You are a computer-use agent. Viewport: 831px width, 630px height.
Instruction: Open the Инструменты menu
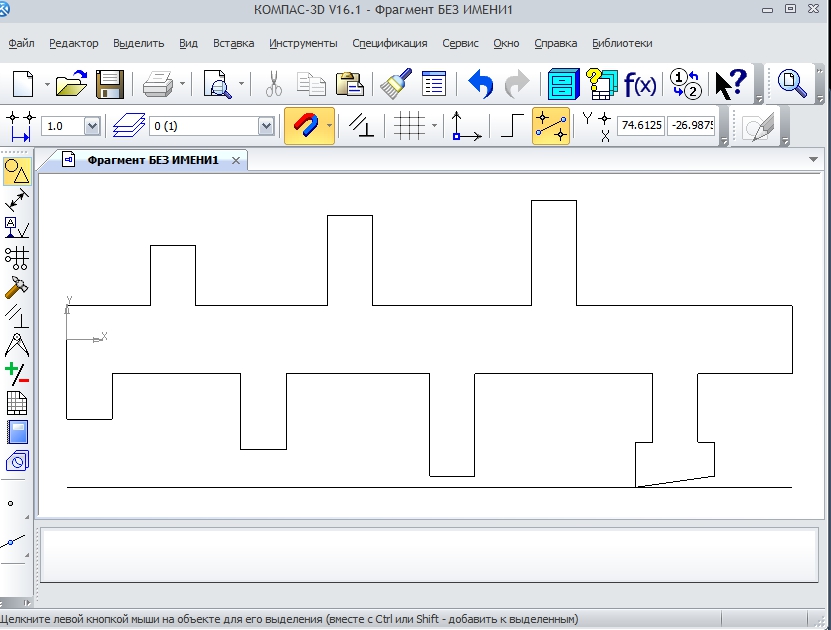pos(303,43)
